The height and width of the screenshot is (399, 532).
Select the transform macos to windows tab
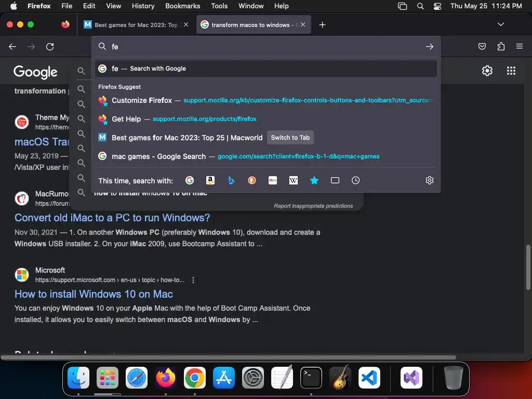254,24
